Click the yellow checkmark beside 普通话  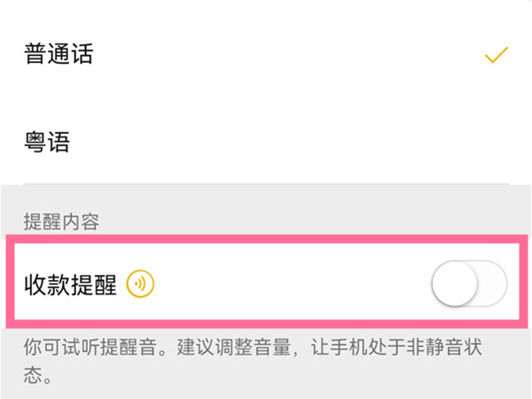496,55
